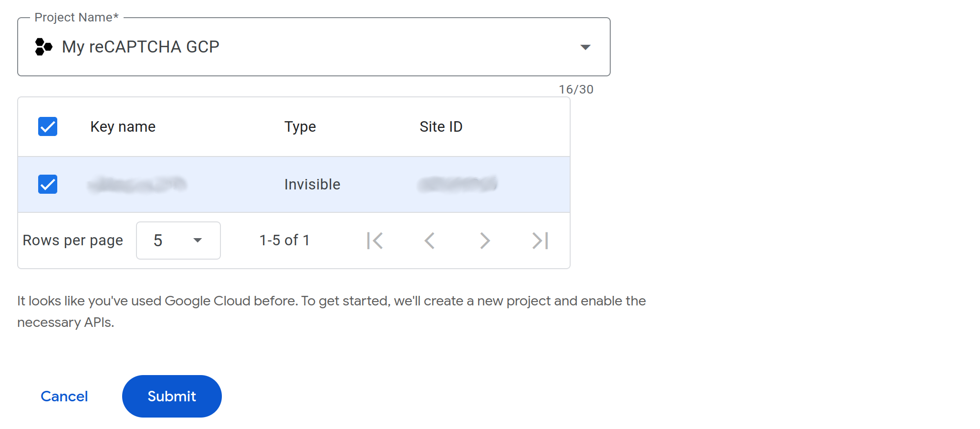980x429 pixels.
Task: Jump to the last page of keys
Action: click(540, 241)
